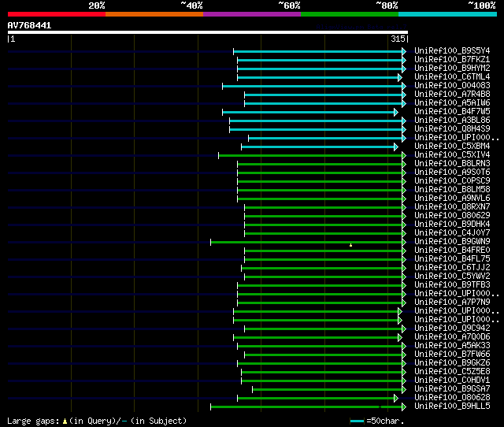This screenshot has height=427, width=504.
Task: Open hit UniRef100_C6TML4
Action: coord(452,77)
